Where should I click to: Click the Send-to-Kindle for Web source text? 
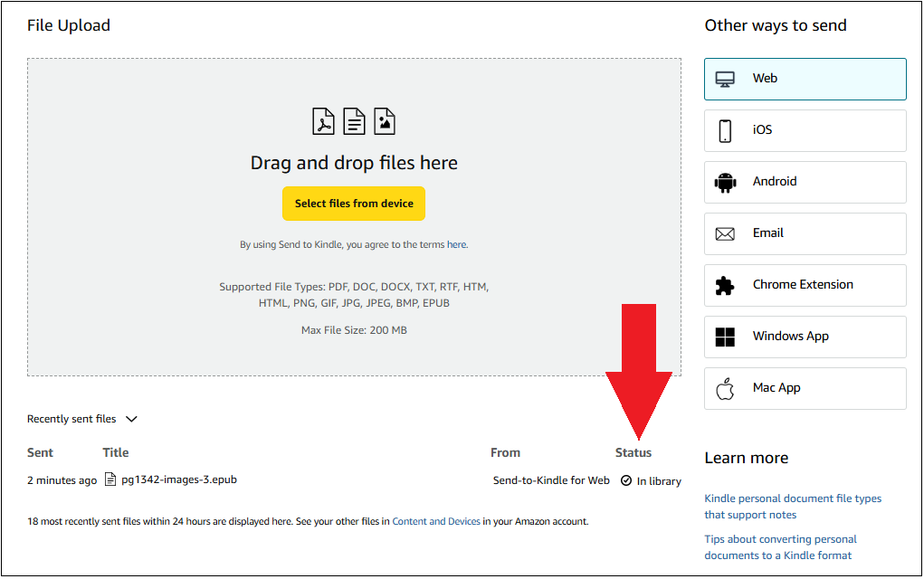[x=551, y=480]
